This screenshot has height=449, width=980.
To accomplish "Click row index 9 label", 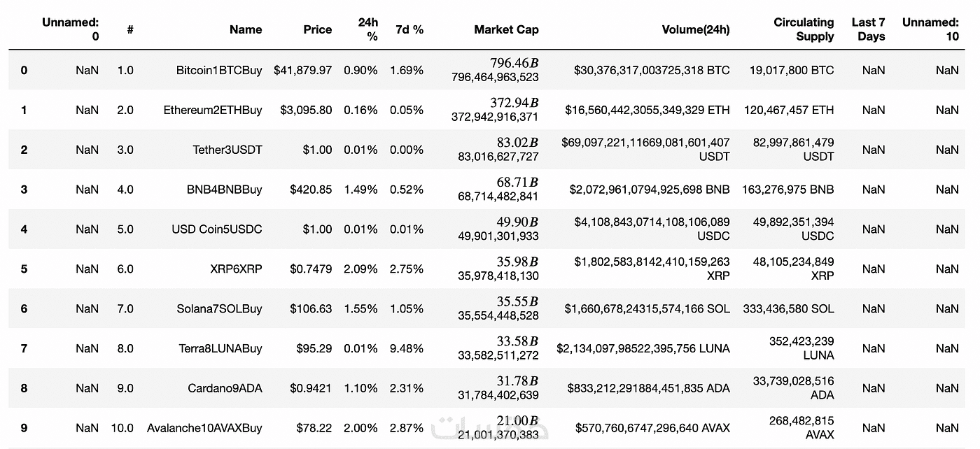I will coord(24,428).
